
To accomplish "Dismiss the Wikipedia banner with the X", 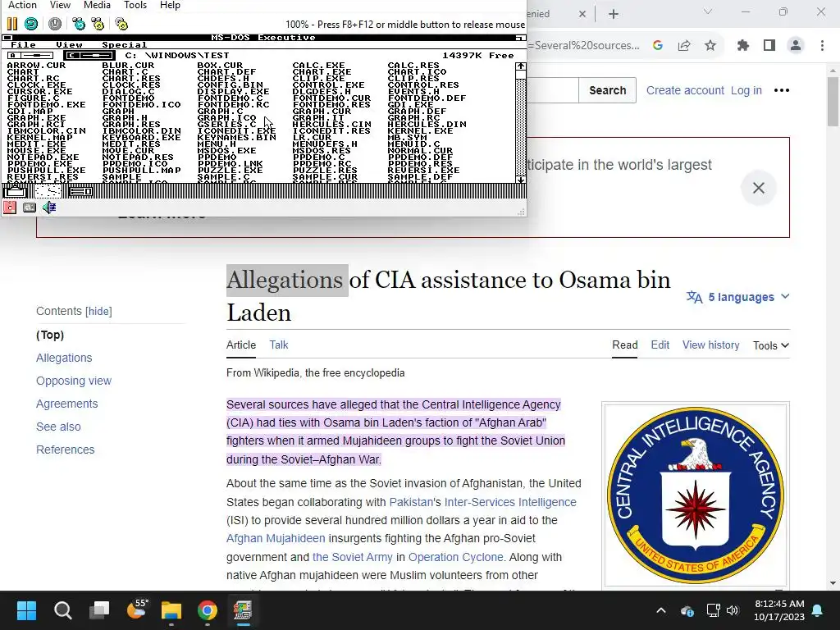I will pyautogui.click(x=759, y=188).
